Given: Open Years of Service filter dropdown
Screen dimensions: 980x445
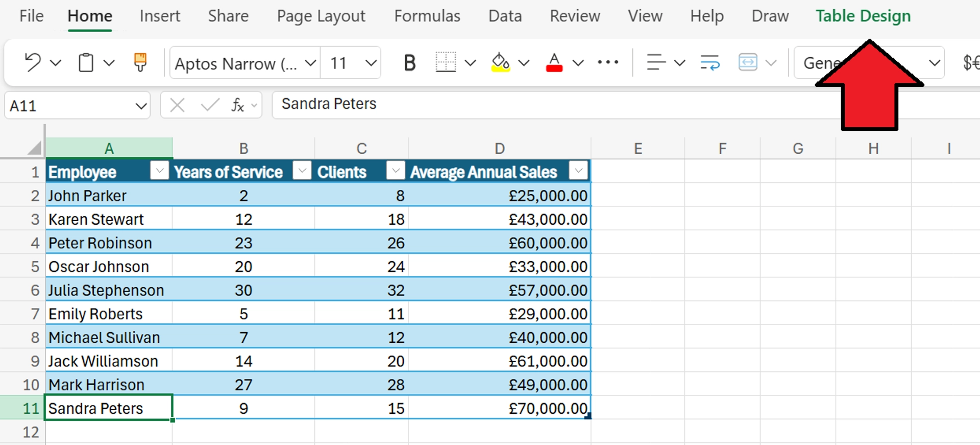Looking at the screenshot, I should click(302, 171).
